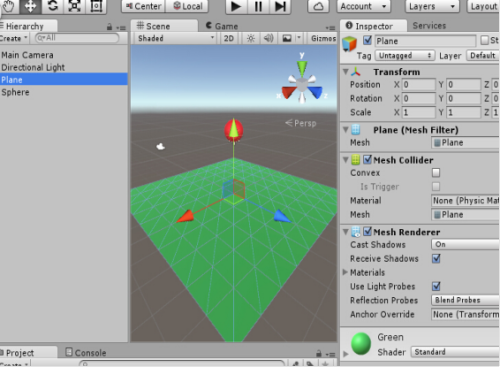Click Scale Y value field
The height and width of the screenshot is (367, 500).
click(x=464, y=112)
